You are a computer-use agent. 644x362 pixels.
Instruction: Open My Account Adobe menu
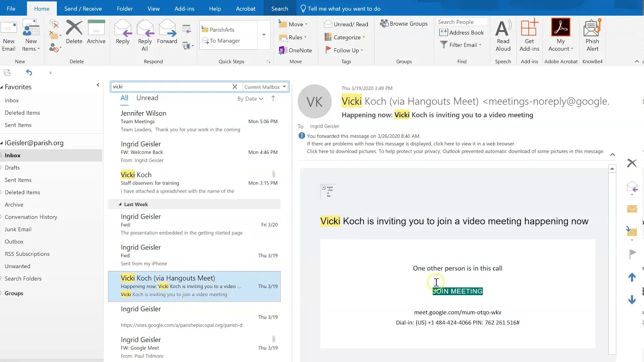point(560,36)
